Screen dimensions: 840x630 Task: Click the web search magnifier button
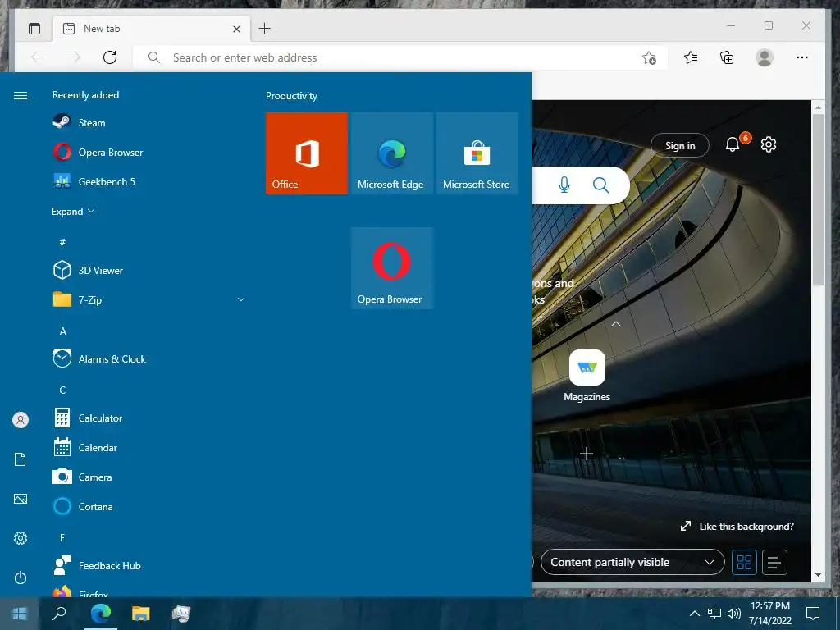(601, 185)
